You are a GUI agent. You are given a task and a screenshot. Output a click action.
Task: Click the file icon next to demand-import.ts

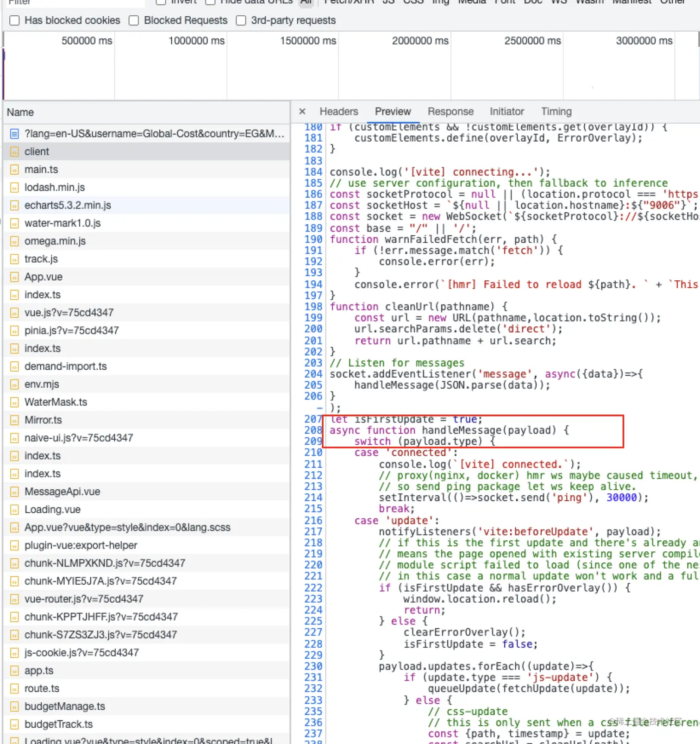(14, 367)
